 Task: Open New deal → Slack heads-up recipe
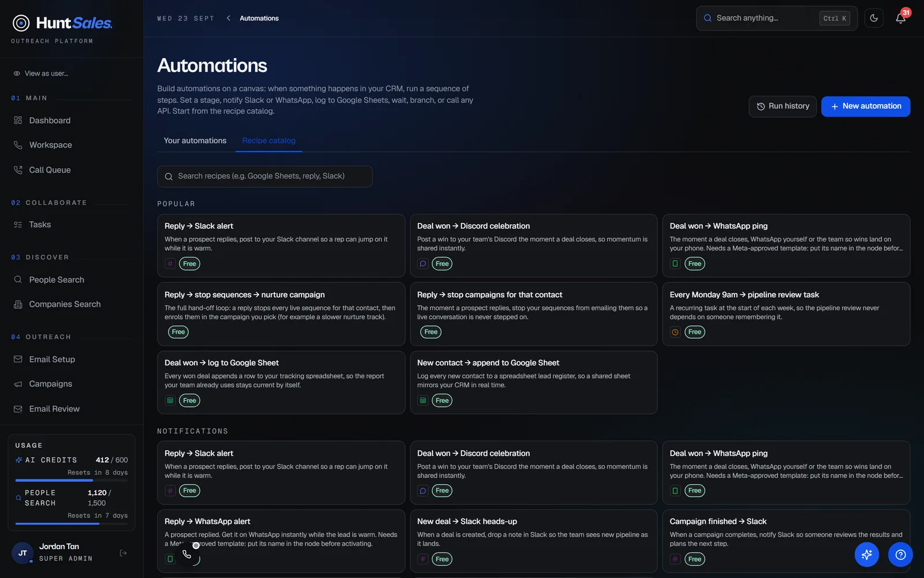534,541
